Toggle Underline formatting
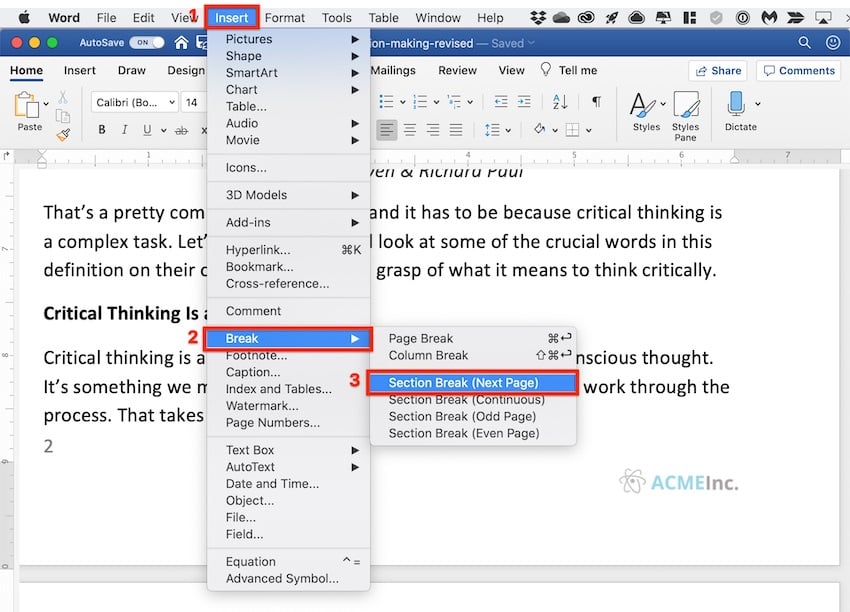 (x=147, y=130)
